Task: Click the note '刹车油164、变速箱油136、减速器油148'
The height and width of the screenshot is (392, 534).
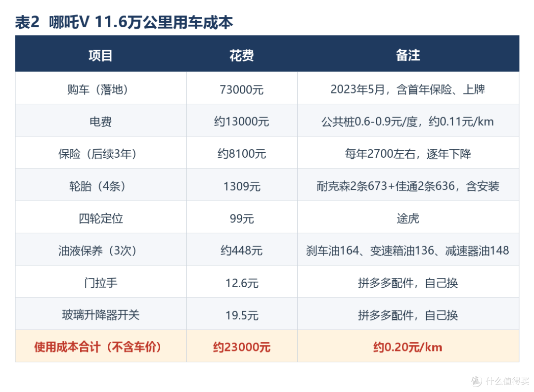Action: click(x=407, y=251)
